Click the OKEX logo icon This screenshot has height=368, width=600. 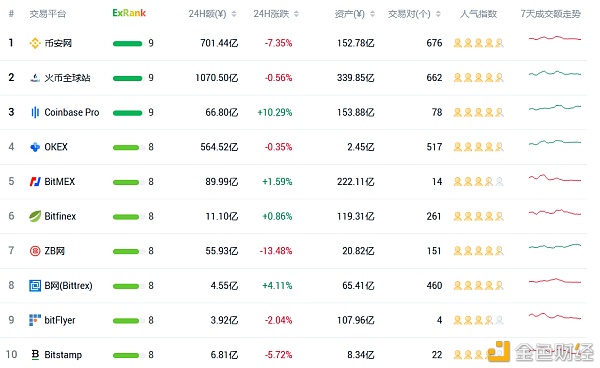tap(35, 147)
